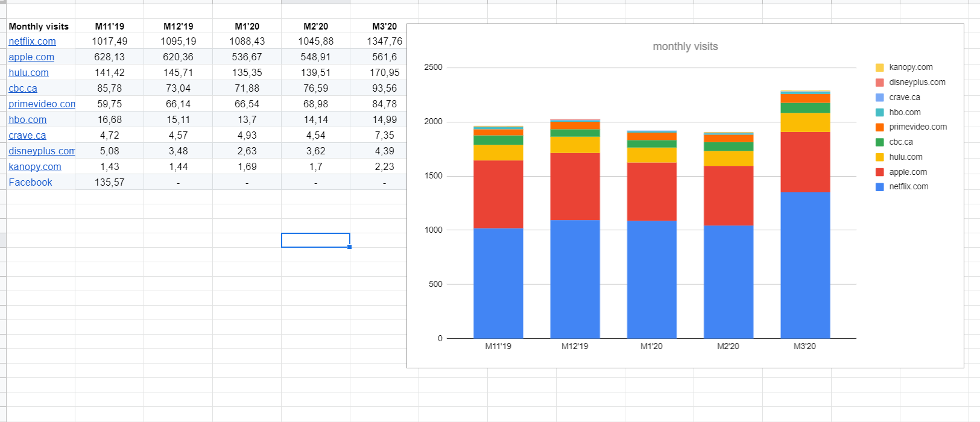Open the cbc.ca link

[23, 88]
